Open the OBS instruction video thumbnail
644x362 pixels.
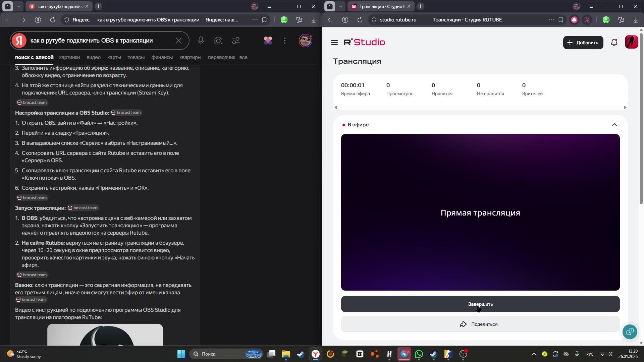tap(105, 335)
